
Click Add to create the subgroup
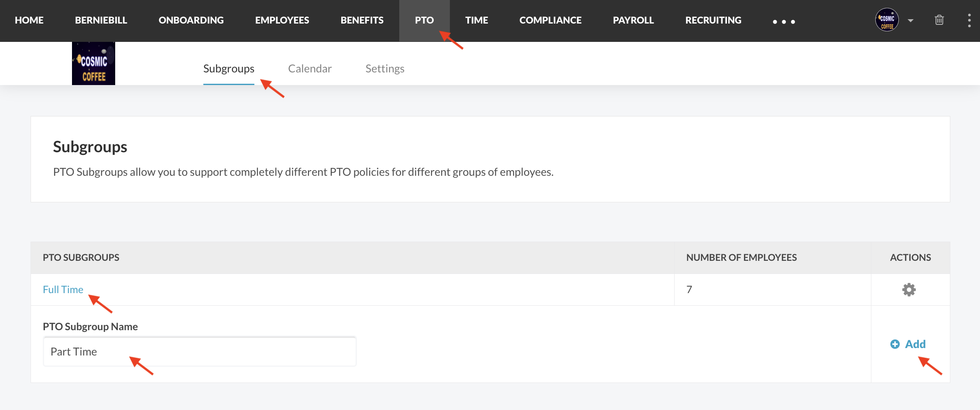[908, 344]
